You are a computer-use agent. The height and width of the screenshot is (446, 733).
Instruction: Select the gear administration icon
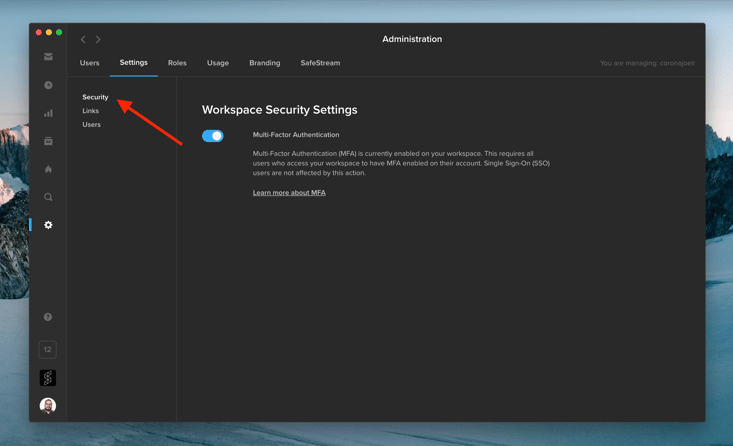(48, 225)
